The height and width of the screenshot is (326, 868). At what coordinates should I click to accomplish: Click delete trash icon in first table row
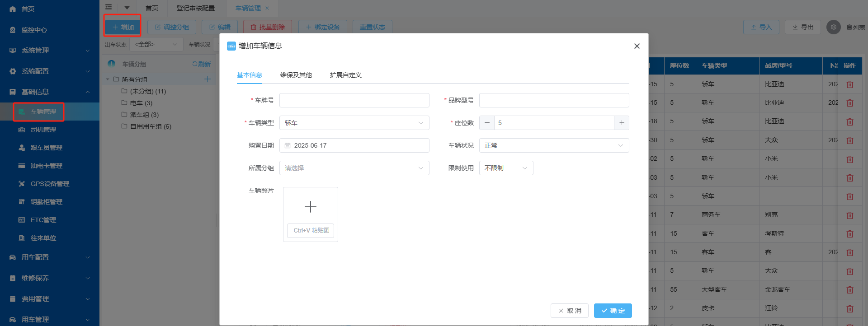[850, 84]
